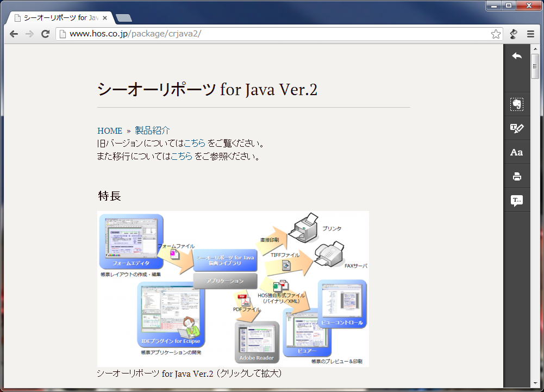Click the page icon in the address bar
Viewport: 544px width, 392px height.
[62, 34]
